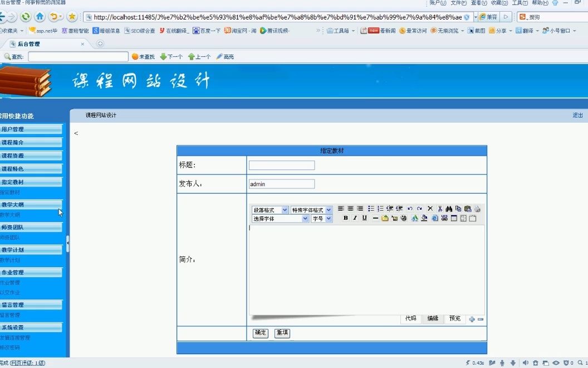The image size is (588, 368).
Task: Click the 标题 title input field
Action: (x=282, y=165)
